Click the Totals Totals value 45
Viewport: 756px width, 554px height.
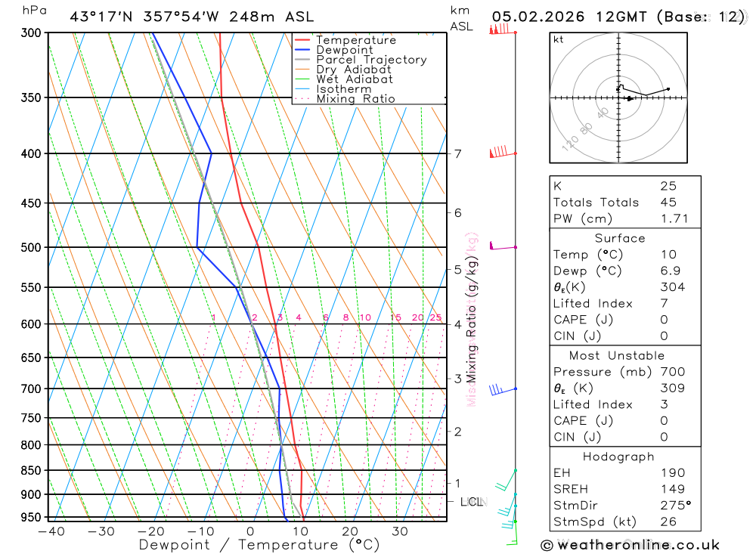(668, 203)
